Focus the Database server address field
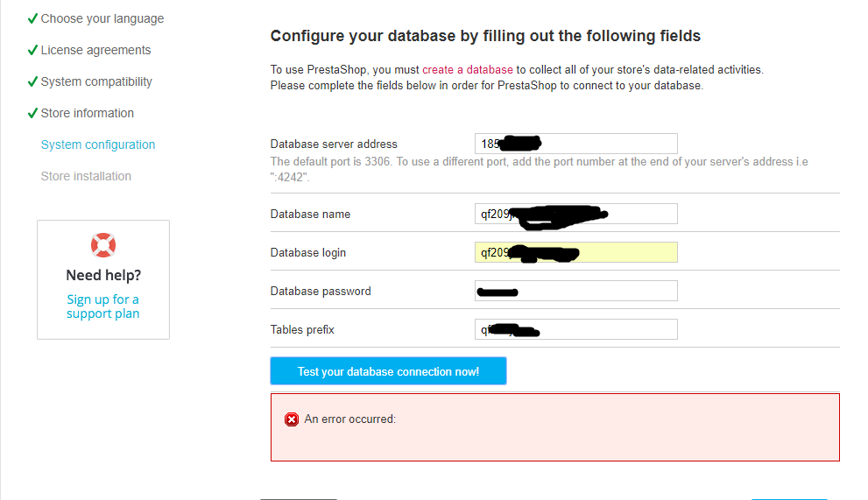 point(604,144)
